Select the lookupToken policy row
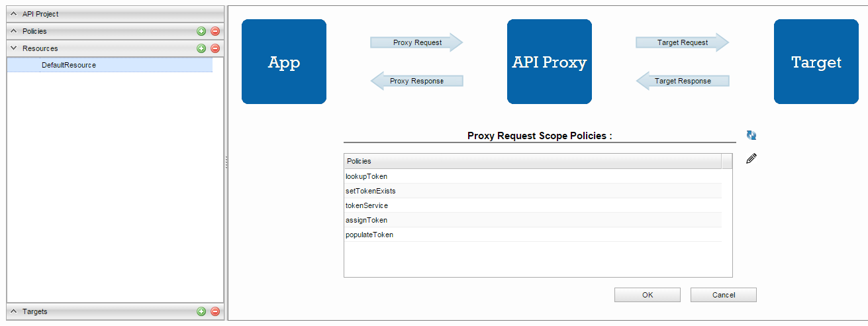Viewport: 868px width, 326px height. (x=533, y=176)
